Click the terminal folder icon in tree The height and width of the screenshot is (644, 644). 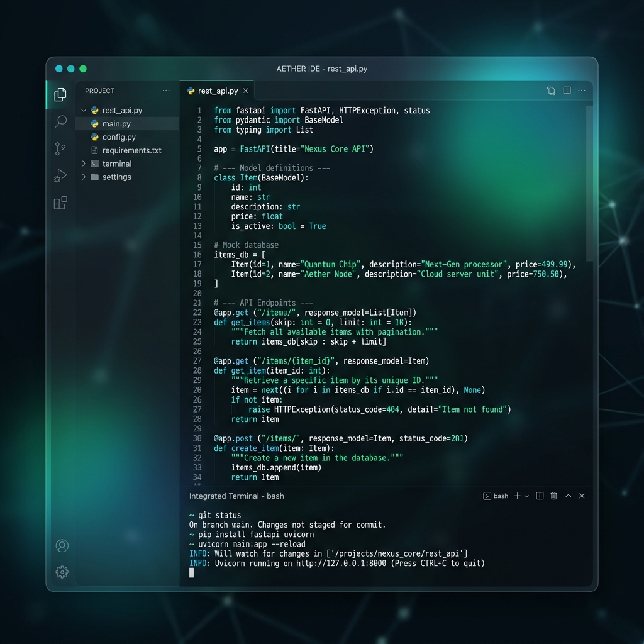click(95, 164)
